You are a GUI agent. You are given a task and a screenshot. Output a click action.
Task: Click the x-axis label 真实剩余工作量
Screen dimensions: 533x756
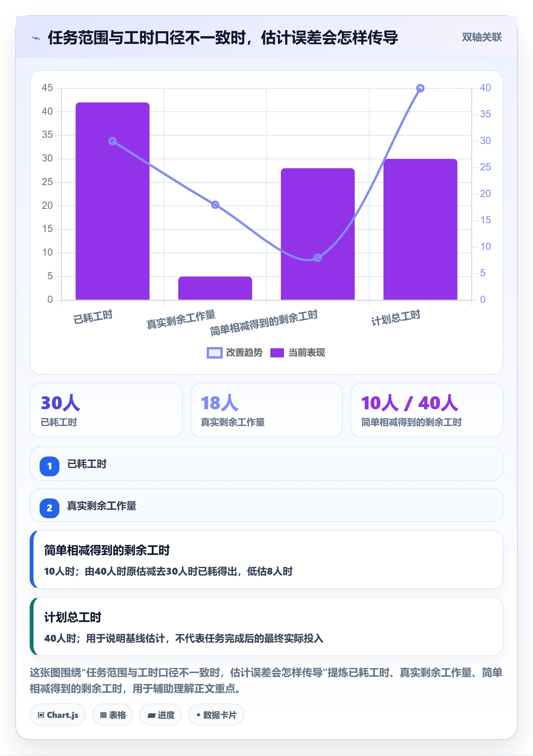click(181, 319)
